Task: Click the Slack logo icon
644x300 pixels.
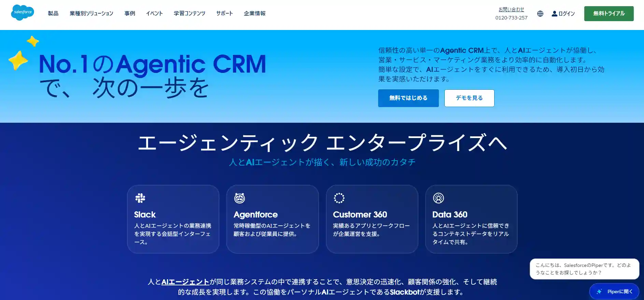Action: point(140,198)
